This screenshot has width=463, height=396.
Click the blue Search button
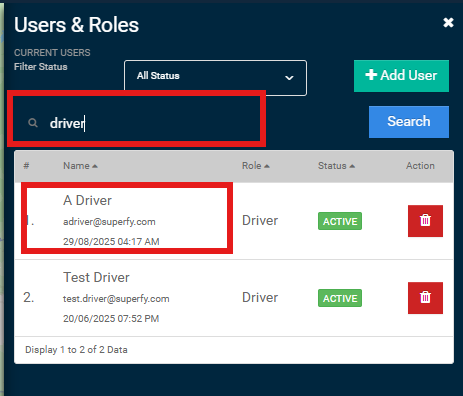coord(409,122)
